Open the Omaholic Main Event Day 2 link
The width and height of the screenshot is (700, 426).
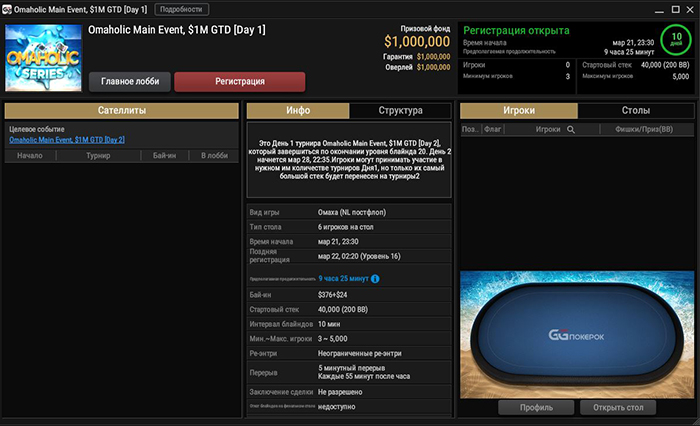pyautogui.click(x=67, y=140)
